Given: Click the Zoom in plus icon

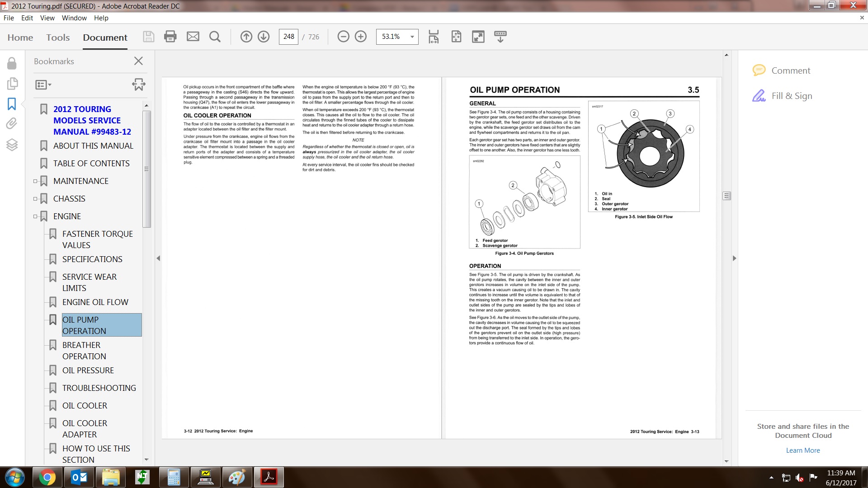Looking at the screenshot, I should (x=361, y=37).
